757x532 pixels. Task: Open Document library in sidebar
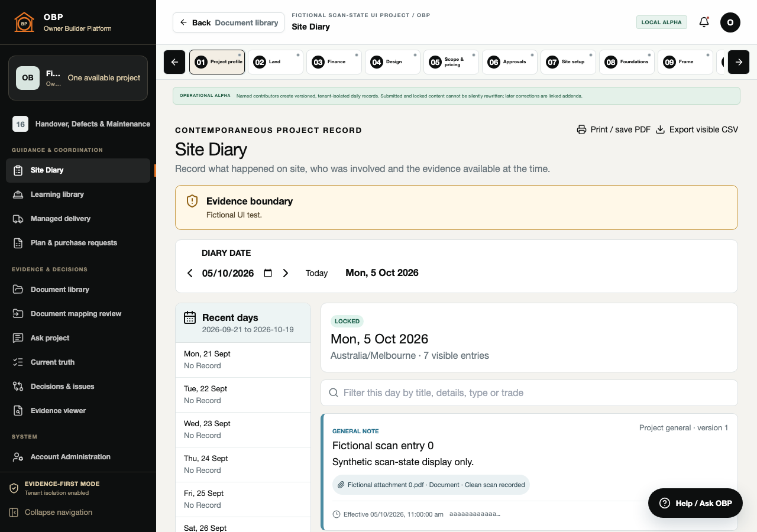pos(78,290)
